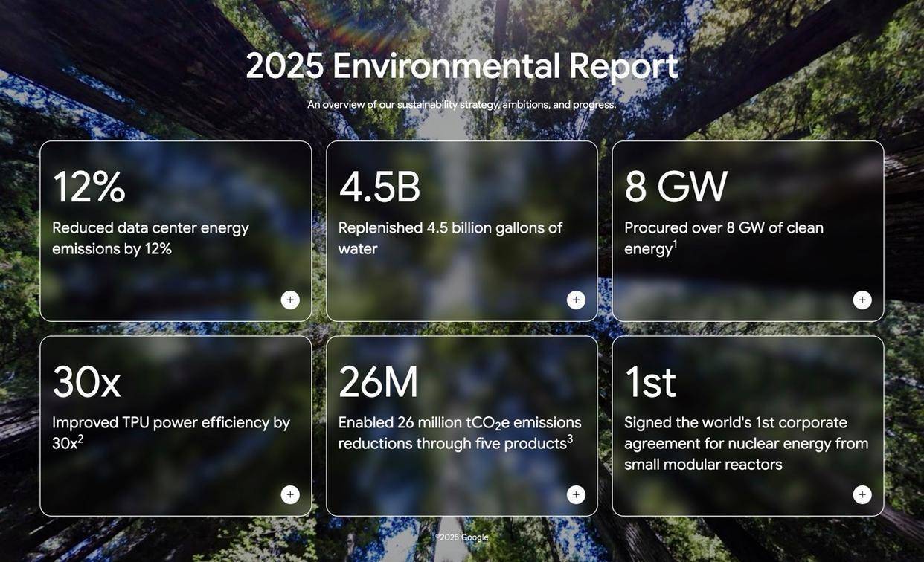Click plus icon on 4.5B water card
Viewport: 924px width, 562px height.
(576, 300)
